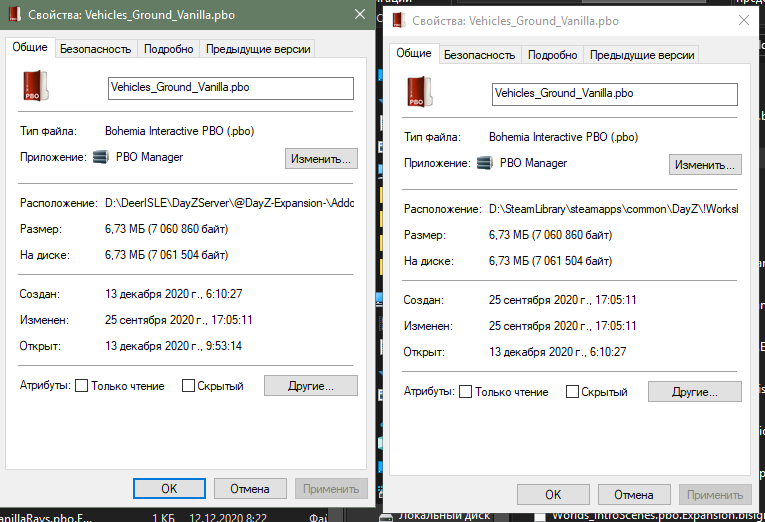Enable "Только чтение" checkbox in the left window
This screenshot has height=522, width=765.
[81, 386]
